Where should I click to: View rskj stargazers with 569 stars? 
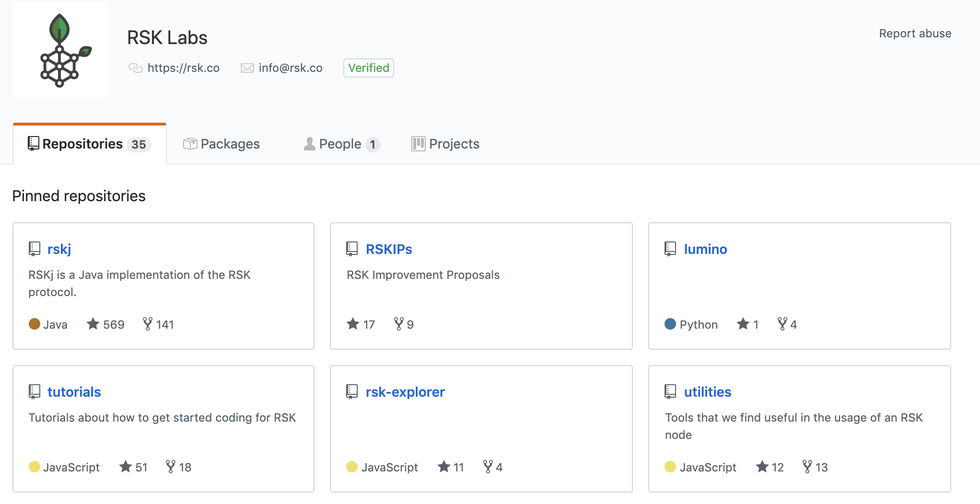[x=105, y=324]
